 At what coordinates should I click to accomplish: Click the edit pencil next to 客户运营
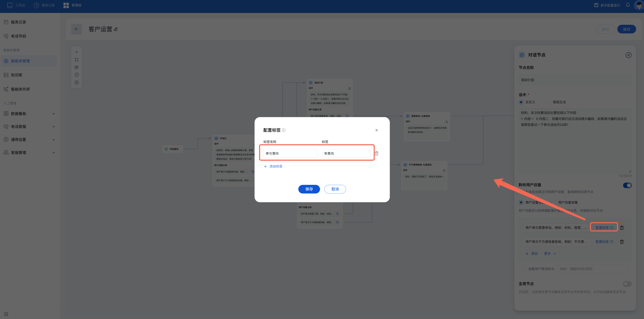coord(116,29)
